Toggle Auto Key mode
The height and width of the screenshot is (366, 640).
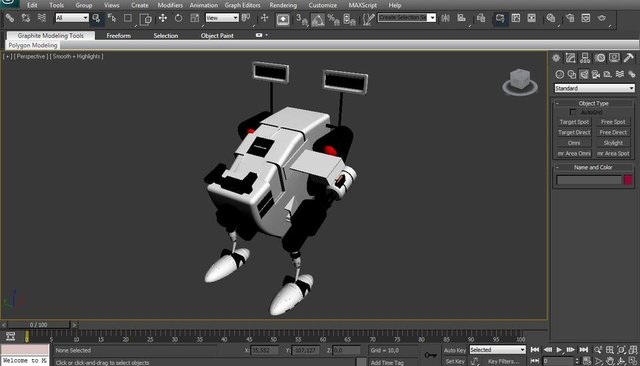(x=455, y=350)
